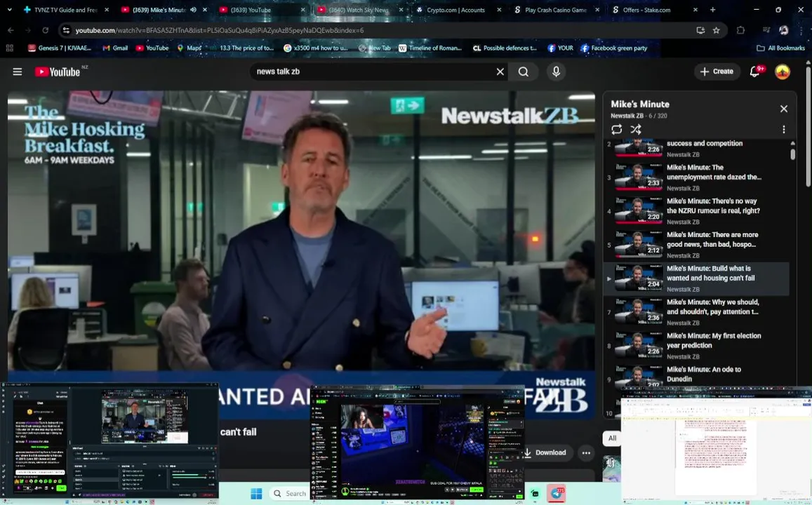Run search with magnifier button
The width and height of the screenshot is (812, 505).
pos(523,72)
